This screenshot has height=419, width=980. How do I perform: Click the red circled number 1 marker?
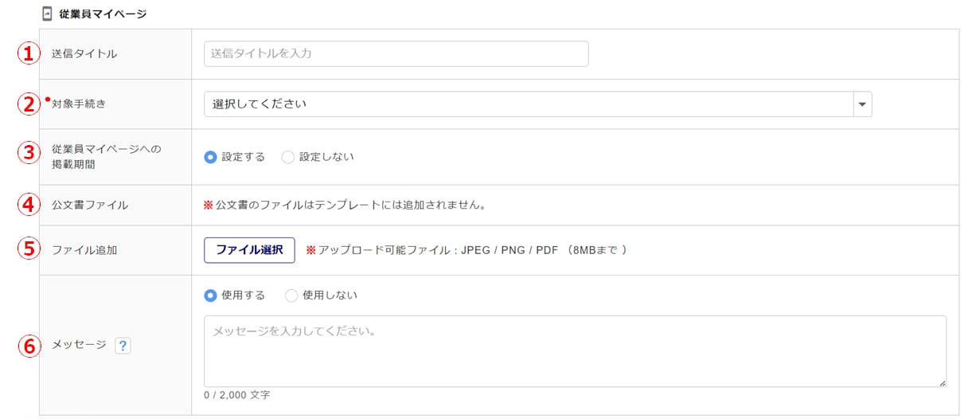pos(29,54)
